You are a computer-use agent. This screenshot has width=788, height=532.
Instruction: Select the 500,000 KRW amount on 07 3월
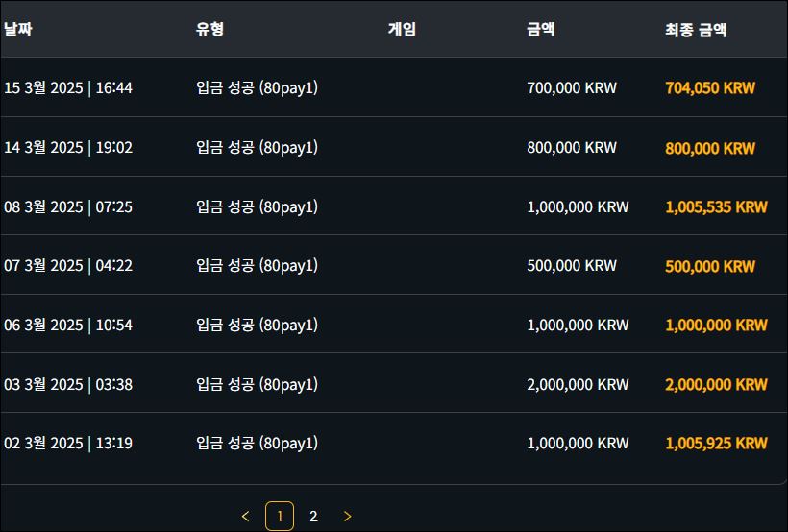(572, 265)
